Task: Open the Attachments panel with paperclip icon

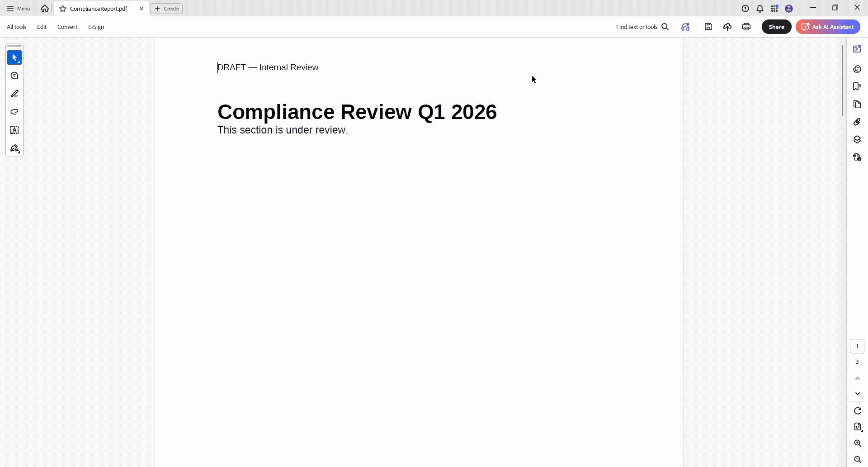Action: [x=857, y=122]
